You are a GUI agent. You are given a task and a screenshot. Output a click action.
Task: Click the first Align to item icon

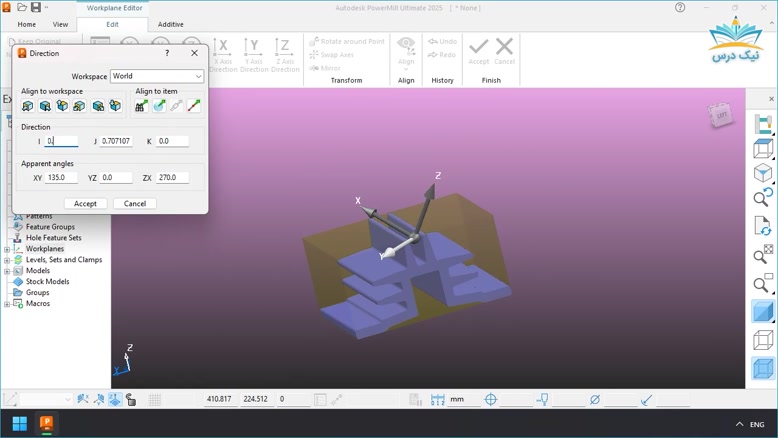pyautogui.click(x=141, y=106)
